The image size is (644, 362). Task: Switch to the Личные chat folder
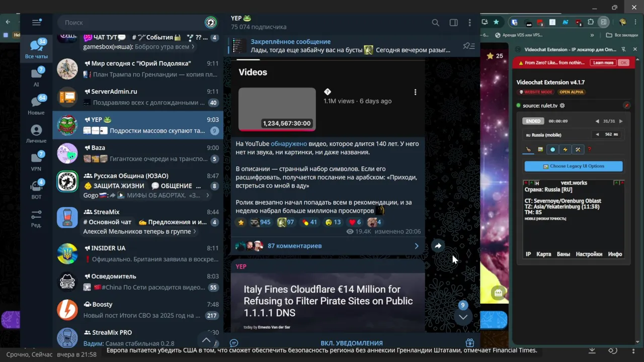[36, 133]
